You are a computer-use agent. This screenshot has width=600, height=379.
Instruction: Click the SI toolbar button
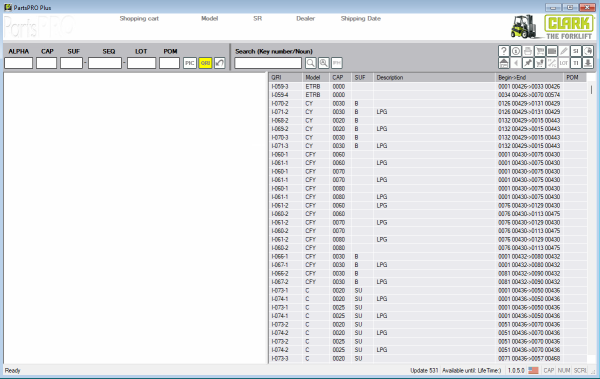576,51
